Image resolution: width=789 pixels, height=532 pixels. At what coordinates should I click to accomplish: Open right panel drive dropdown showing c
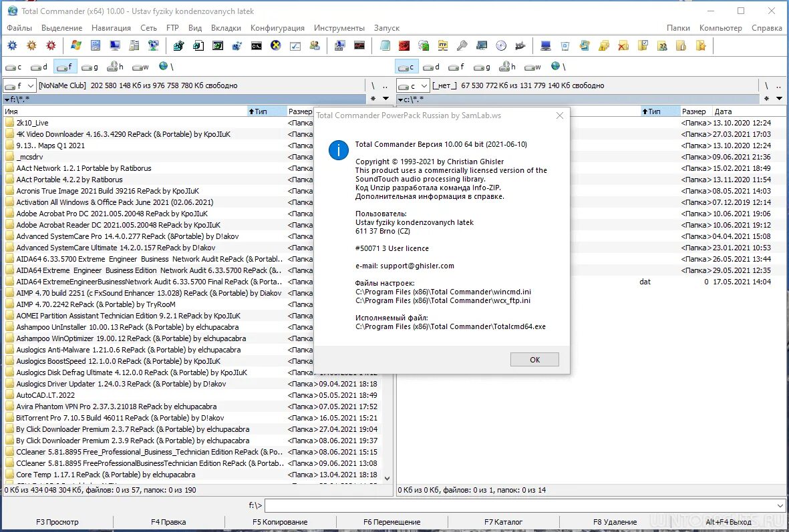coord(413,85)
